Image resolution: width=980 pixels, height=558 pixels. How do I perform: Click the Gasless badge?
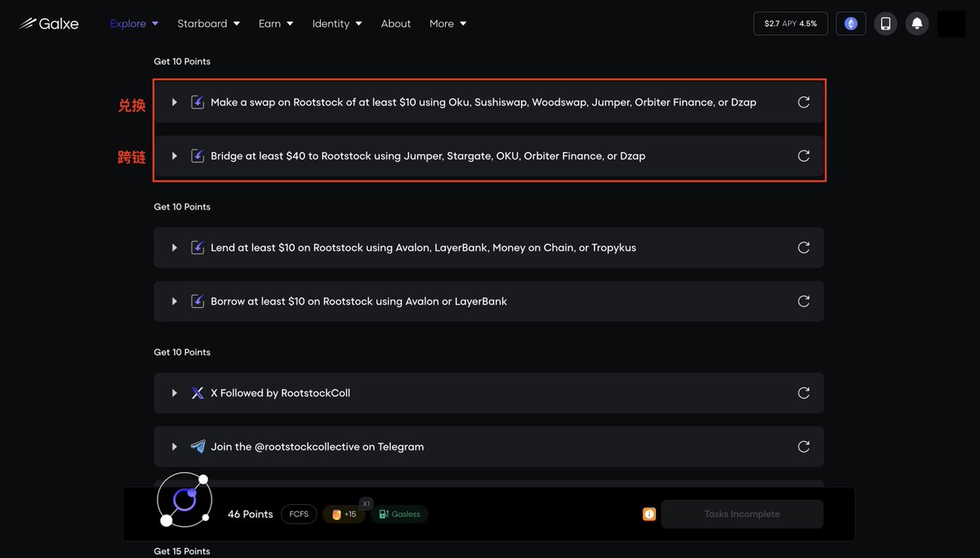[x=399, y=514]
